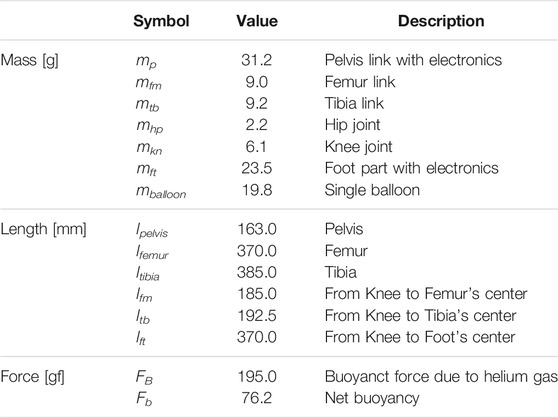The height and width of the screenshot is (418, 558).
Task: Click the femur length value 370.0 beside Femur
Action: click(x=257, y=251)
